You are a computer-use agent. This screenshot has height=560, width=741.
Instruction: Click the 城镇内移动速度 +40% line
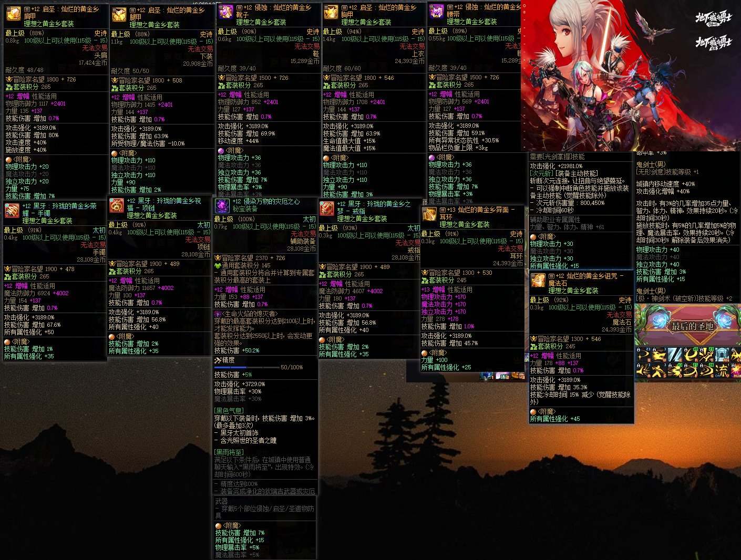click(x=665, y=184)
